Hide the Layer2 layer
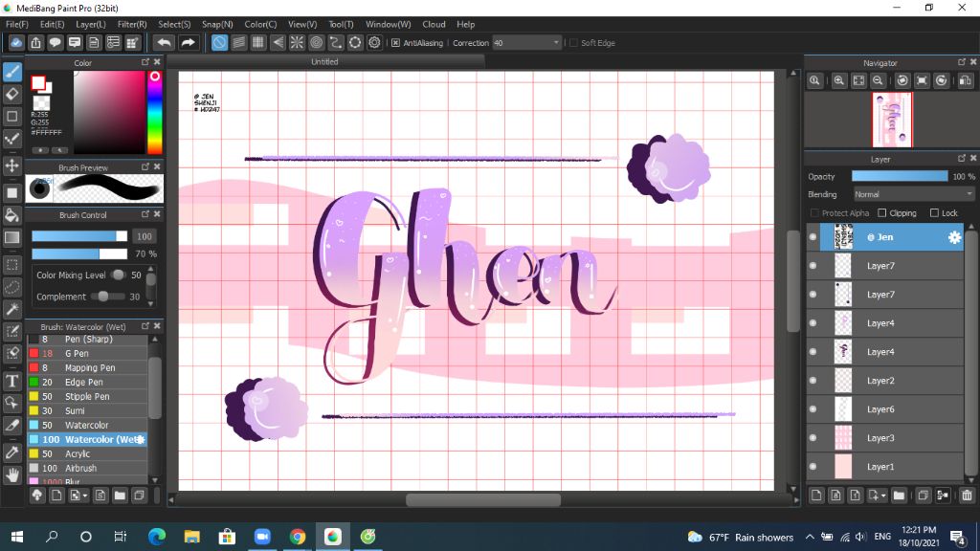Image resolution: width=980 pixels, height=551 pixels. [813, 381]
